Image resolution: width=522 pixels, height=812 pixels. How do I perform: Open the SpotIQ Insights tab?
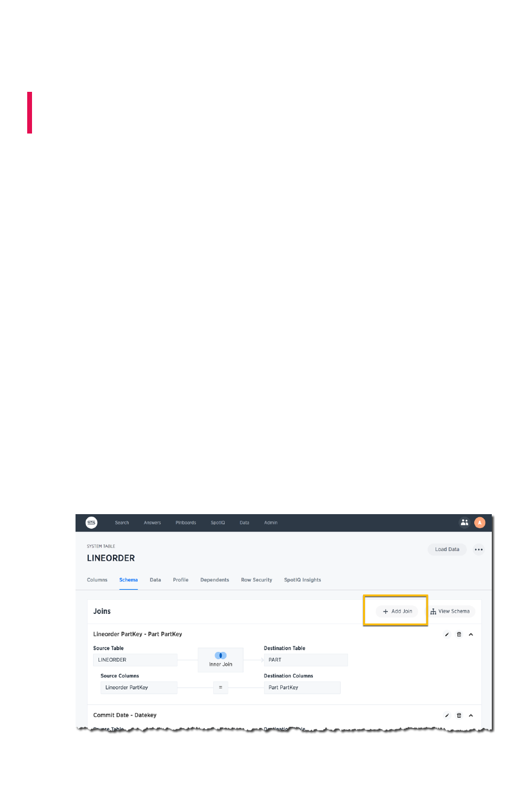point(303,579)
